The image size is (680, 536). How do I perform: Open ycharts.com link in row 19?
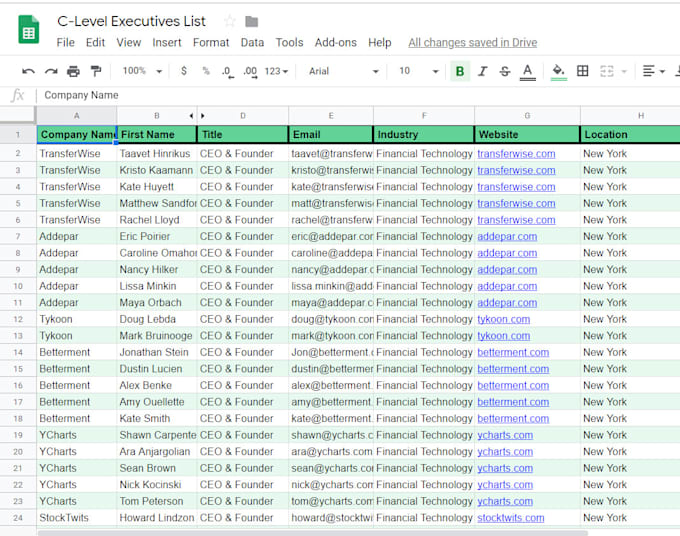click(x=505, y=435)
